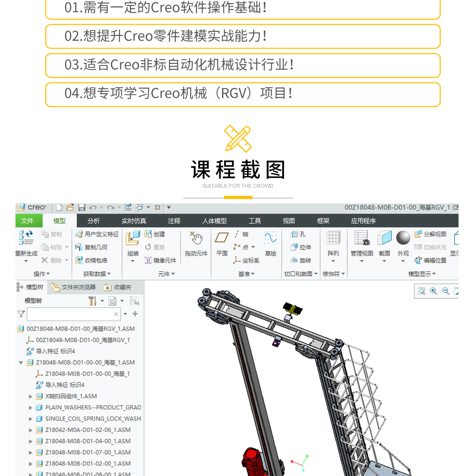Viewport: 476px width, 476px height.
Task: Click the Appearance (外观) sphere
Action: pos(403,238)
